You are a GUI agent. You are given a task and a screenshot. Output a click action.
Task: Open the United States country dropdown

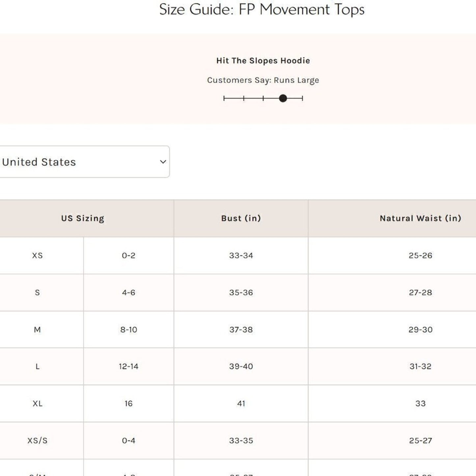click(84, 161)
